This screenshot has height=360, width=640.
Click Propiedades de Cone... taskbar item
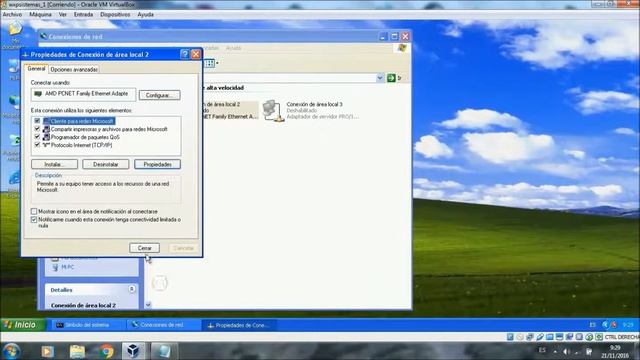[x=238, y=325]
